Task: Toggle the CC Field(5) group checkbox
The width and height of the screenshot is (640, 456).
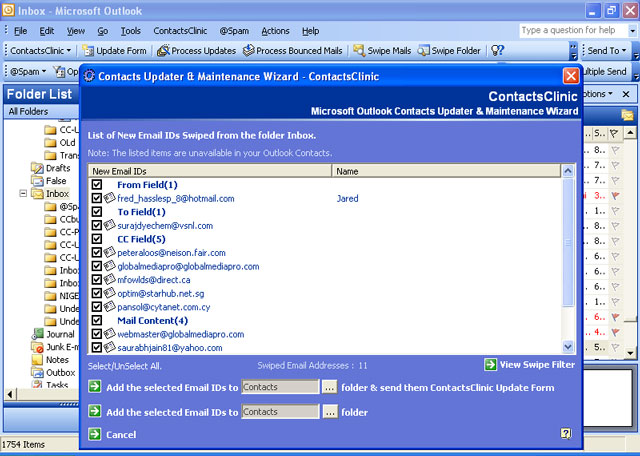Action: (x=97, y=239)
